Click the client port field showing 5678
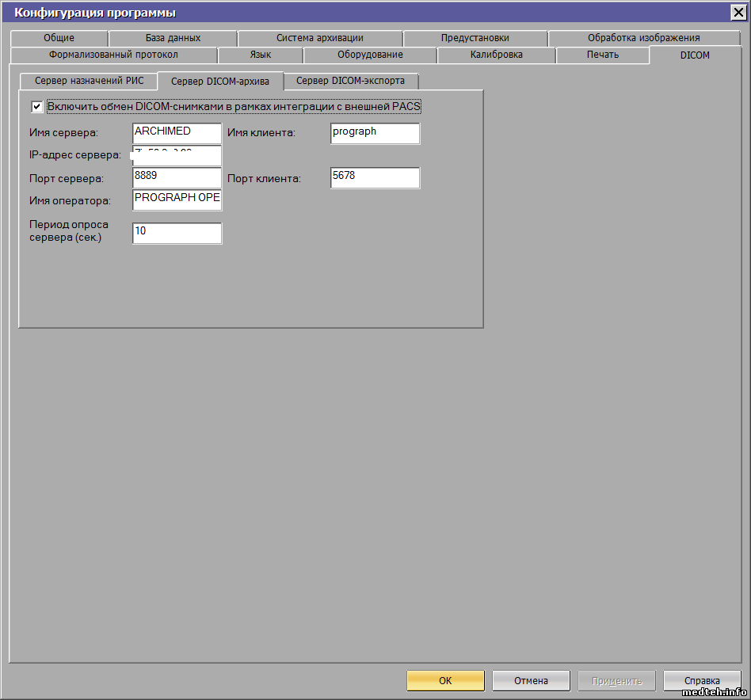 point(375,177)
